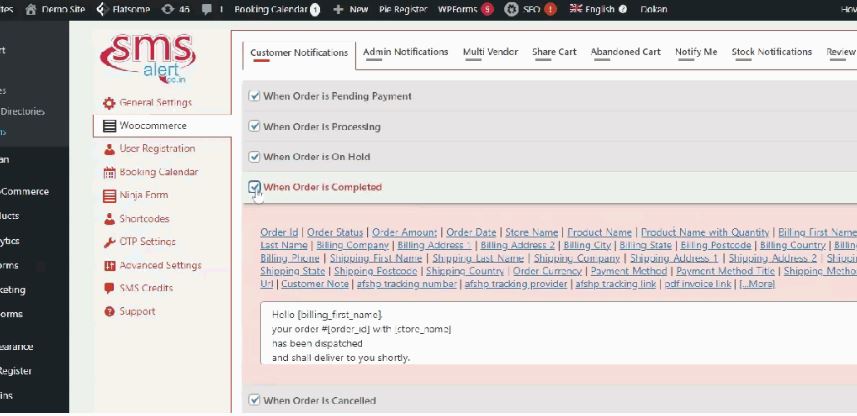Insert the Billing City token
This screenshot has height=416, width=857.
click(x=587, y=245)
